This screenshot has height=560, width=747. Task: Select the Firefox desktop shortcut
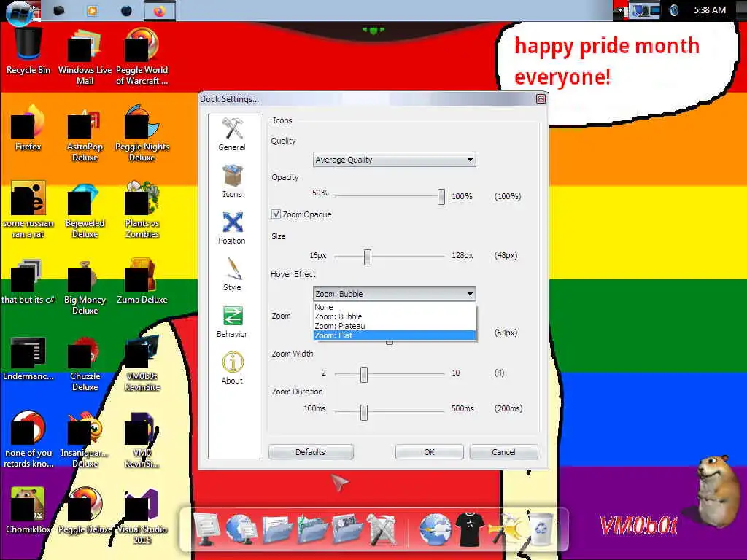pyautogui.click(x=28, y=128)
